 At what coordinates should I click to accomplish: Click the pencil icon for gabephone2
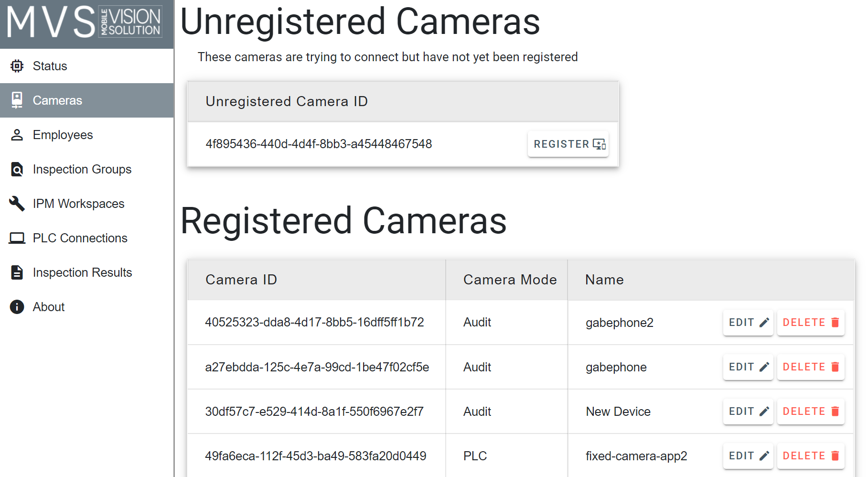click(x=764, y=323)
